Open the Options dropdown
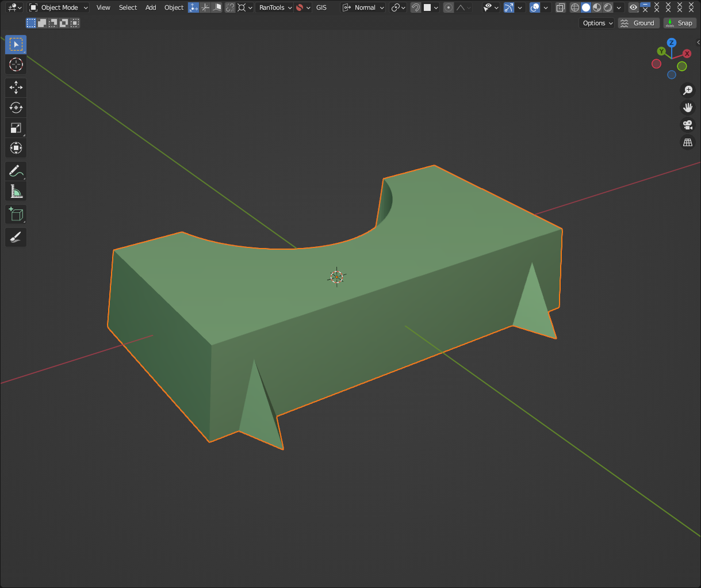 (597, 23)
